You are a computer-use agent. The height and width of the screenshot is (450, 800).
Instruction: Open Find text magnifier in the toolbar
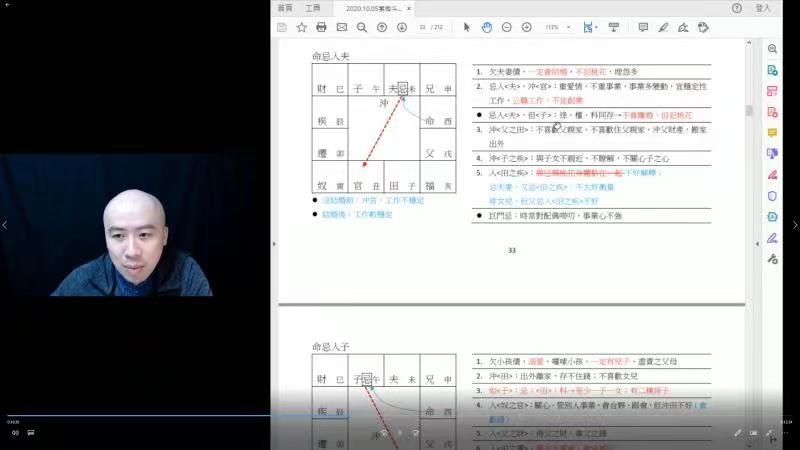coord(362,28)
